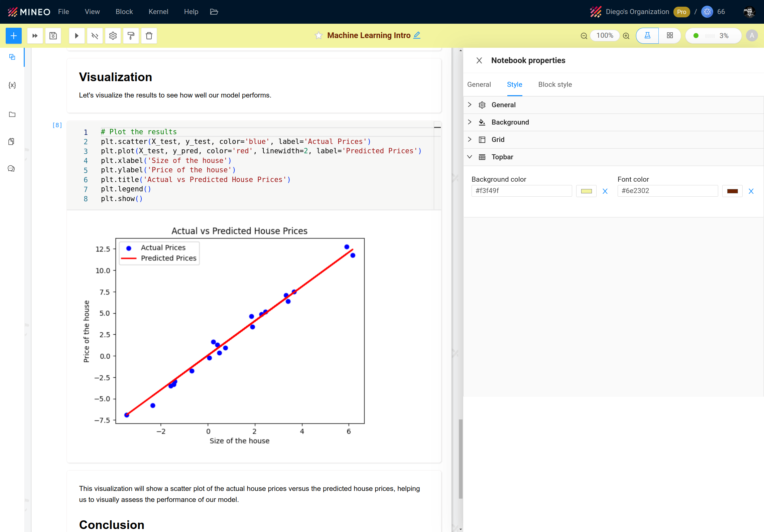Clear the topbar background color value
This screenshot has width=764, height=532.
[x=605, y=191]
